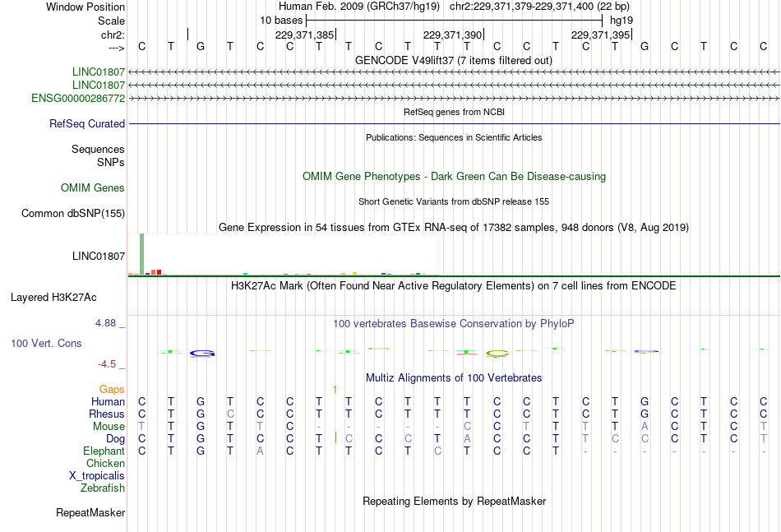Click the Gaps row label
The height and width of the screenshot is (532, 781).
coord(112,390)
